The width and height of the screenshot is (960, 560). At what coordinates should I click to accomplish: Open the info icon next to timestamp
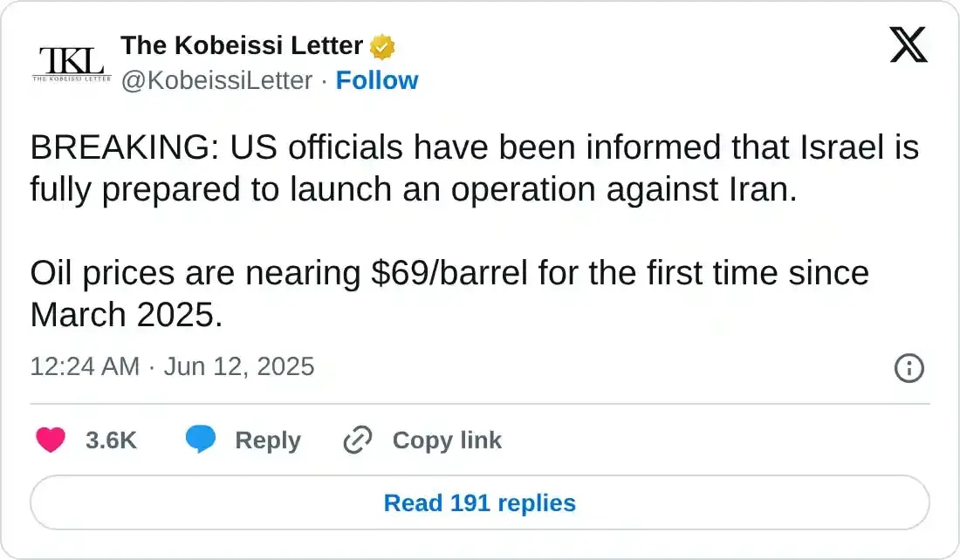pos(909,369)
